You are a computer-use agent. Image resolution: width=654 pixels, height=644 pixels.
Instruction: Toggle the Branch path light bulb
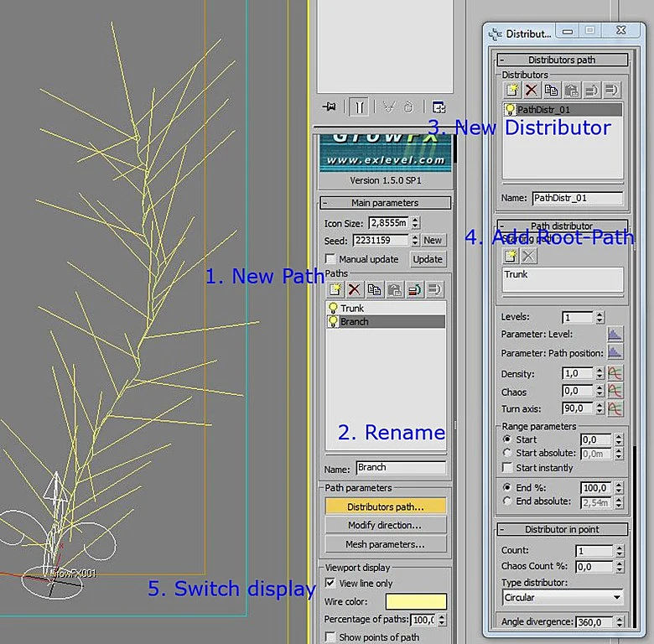tap(333, 322)
